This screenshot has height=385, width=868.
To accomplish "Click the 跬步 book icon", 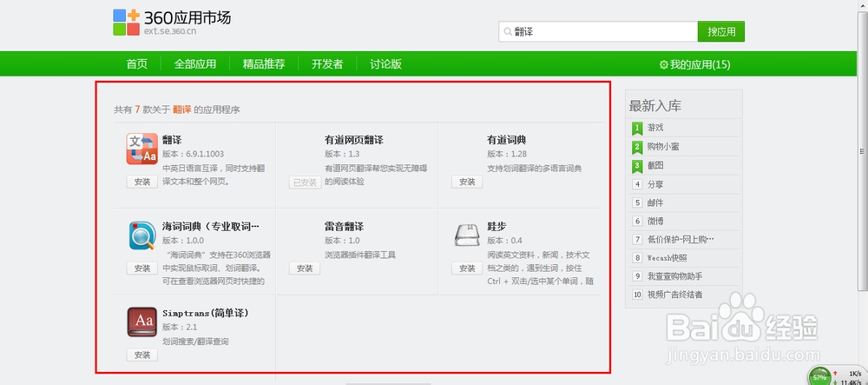I will 468,235.
